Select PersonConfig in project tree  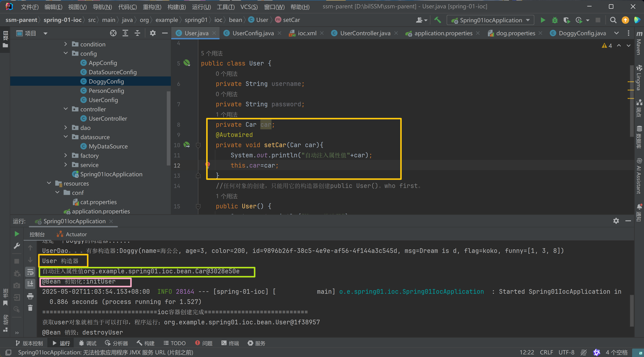click(x=106, y=91)
